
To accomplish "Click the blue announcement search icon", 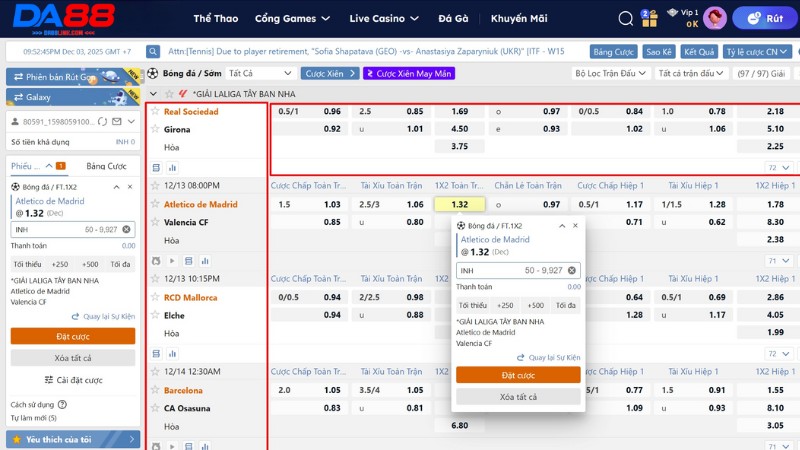I will [153, 52].
